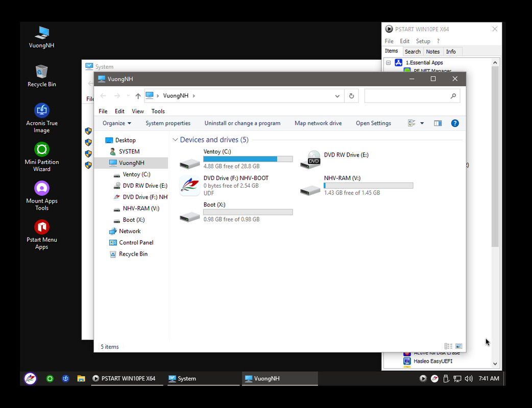Click the green Partition Wizard taskbar icon

[x=50, y=378]
